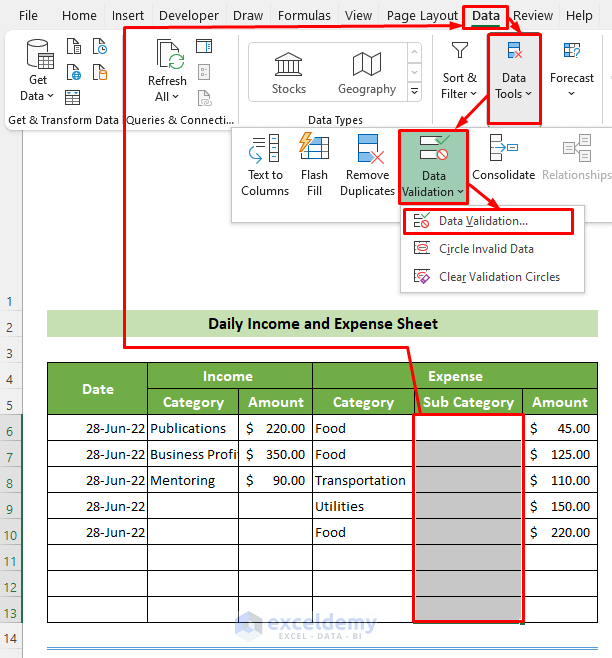612x658 pixels.
Task: Select the Publications cell
Action: (x=193, y=428)
